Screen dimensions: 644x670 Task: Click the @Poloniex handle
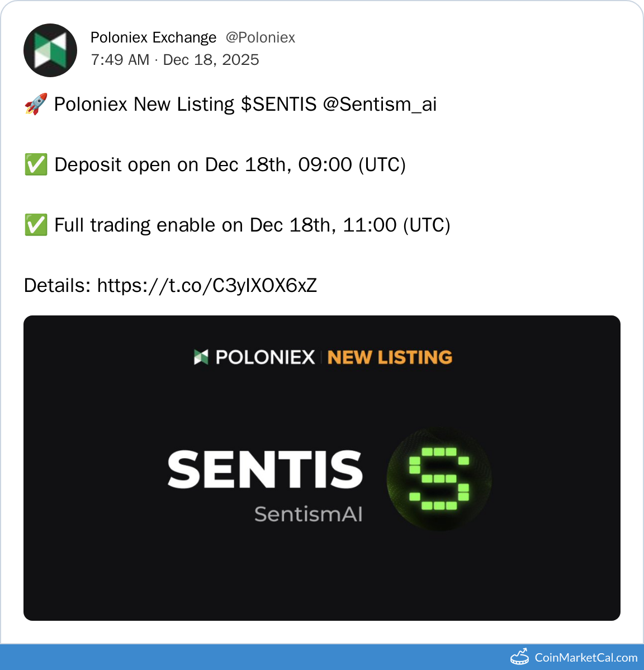[x=261, y=37]
